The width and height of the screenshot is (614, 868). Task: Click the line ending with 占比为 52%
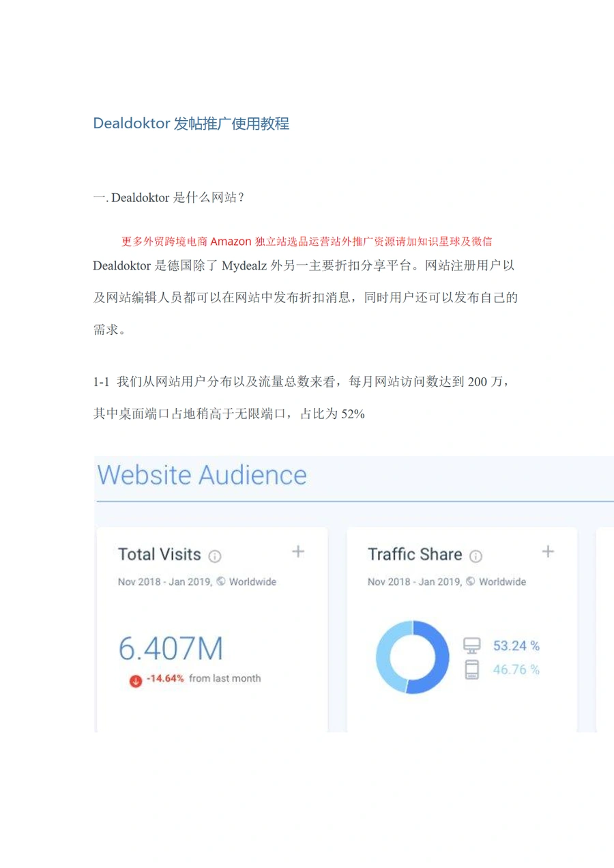229,414
